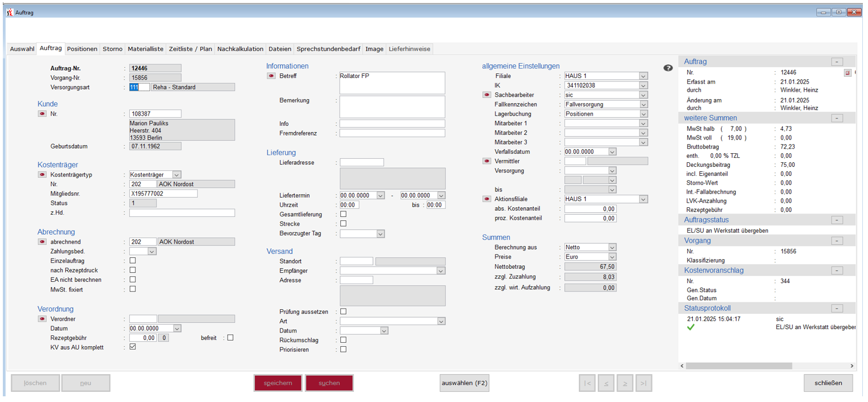The height and width of the screenshot is (402, 868).
Task: Open customer lookup icon beside Kunde Nr.
Action: 43,114
